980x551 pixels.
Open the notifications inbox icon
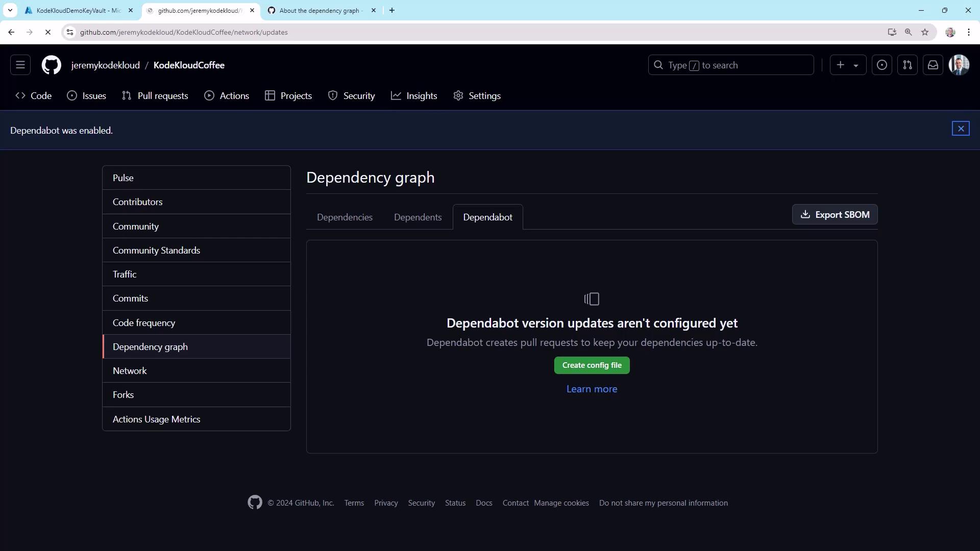click(x=933, y=65)
